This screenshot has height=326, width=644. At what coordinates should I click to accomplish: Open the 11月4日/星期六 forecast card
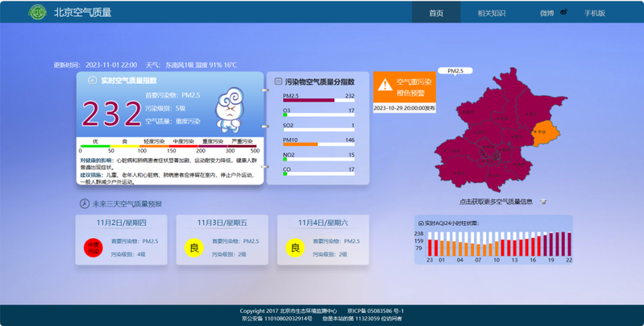click(323, 240)
